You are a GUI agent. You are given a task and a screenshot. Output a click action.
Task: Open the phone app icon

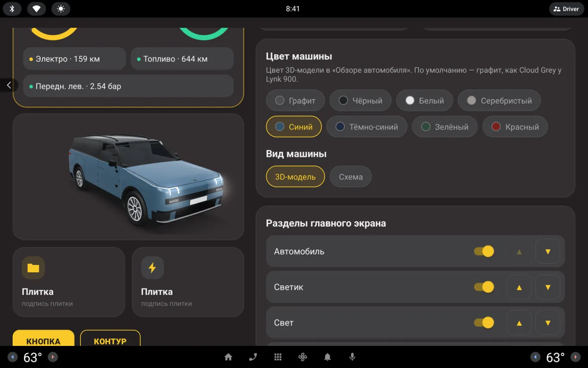(253, 357)
